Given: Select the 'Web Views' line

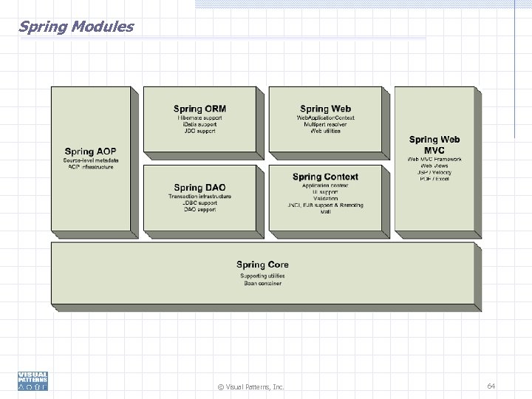Looking at the screenshot, I should click(434, 166).
